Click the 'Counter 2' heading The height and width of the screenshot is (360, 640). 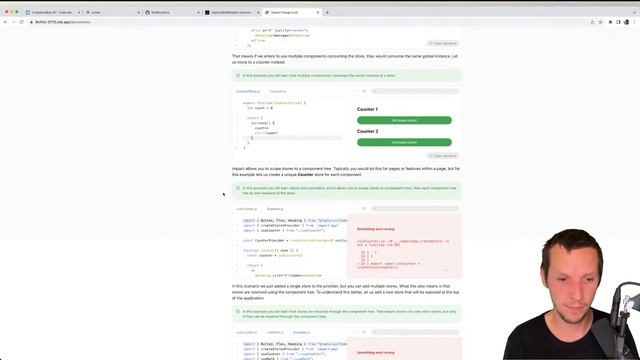(367, 131)
